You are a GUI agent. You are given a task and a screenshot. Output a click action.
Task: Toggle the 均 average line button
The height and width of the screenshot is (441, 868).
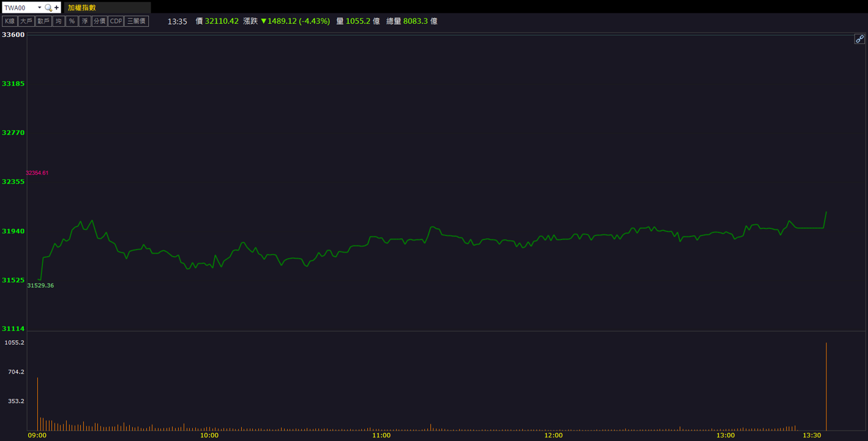click(x=59, y=21)
